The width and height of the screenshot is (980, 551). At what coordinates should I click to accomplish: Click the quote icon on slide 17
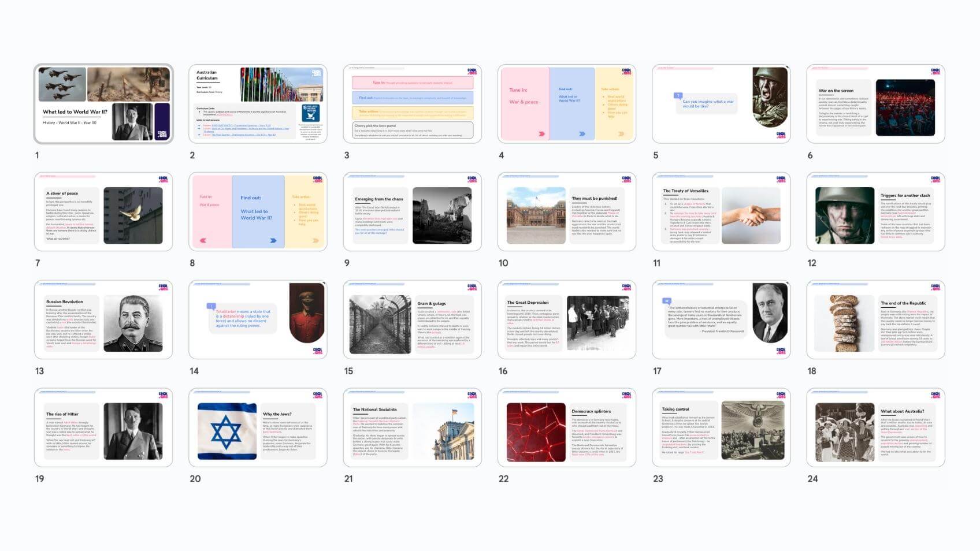click(x=667, y=301)
